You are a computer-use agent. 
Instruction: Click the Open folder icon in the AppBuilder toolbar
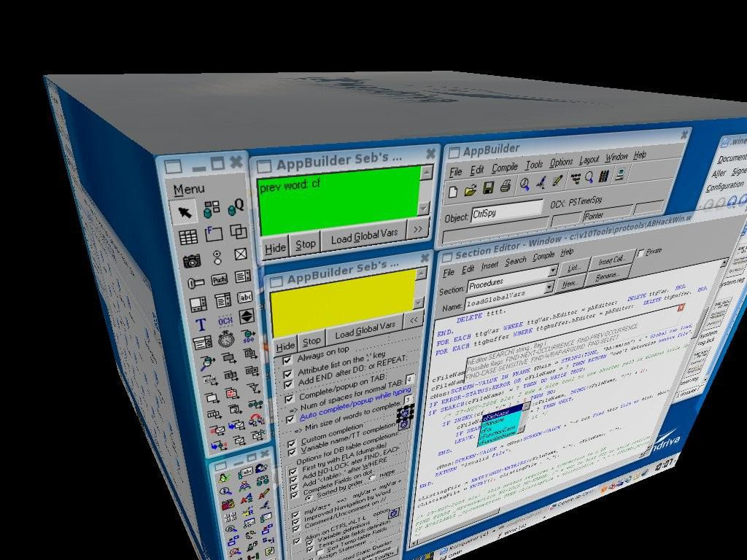(471, 190)
